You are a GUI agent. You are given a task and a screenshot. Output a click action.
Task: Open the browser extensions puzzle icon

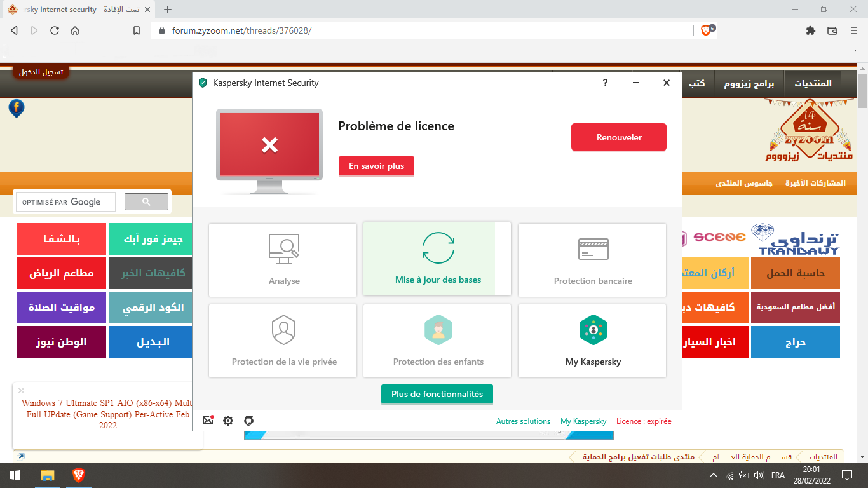[810, 30]
